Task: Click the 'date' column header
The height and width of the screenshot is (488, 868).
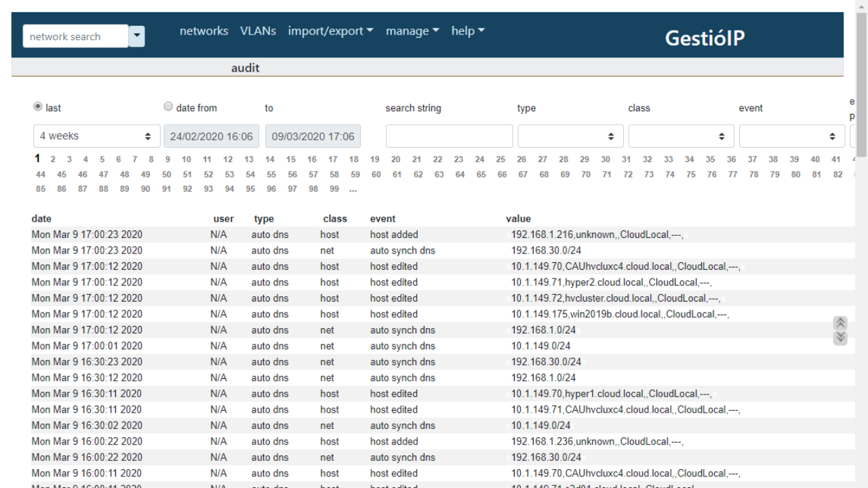Action: pos(41,218)
